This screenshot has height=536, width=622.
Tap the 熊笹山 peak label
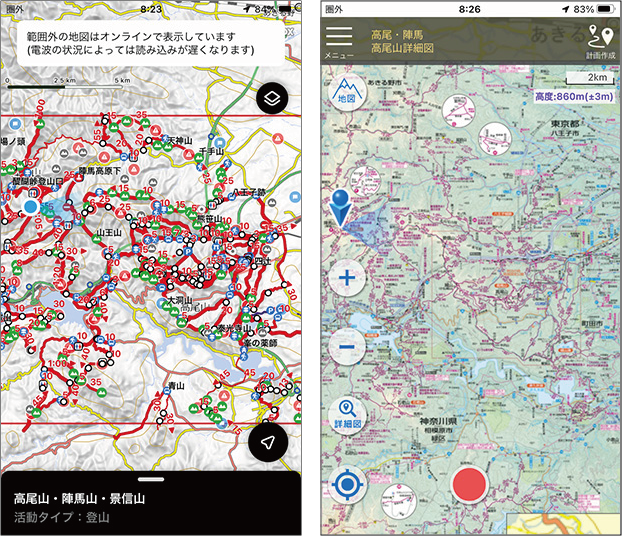[x=209, y=219]
